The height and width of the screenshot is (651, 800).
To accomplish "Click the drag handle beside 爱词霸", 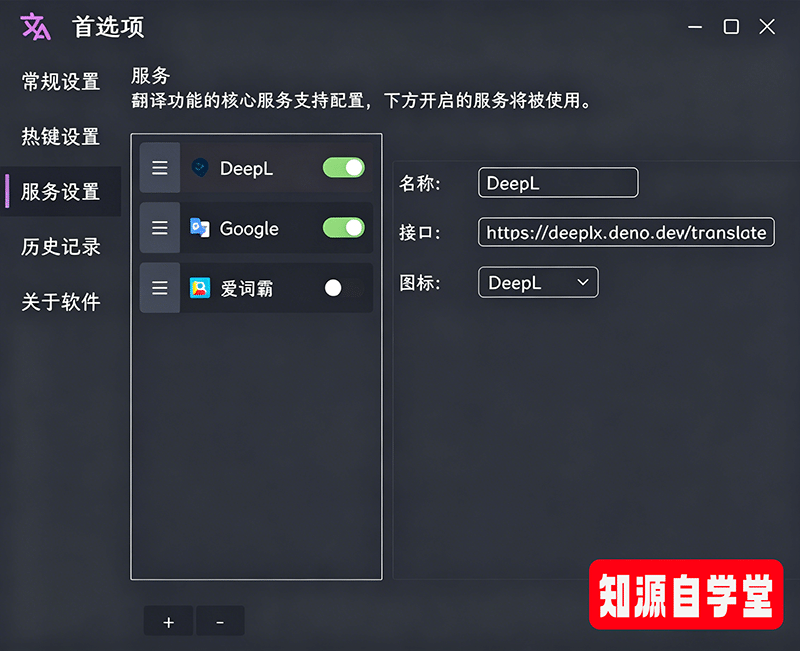I will coord(160,288).
